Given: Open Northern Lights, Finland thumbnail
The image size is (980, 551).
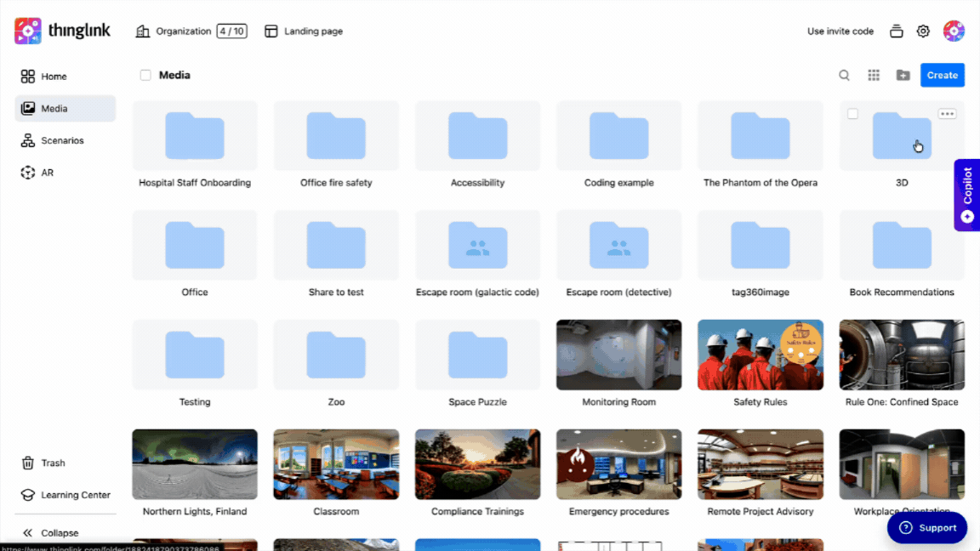Looking at the screenshot, I should 194,464.
